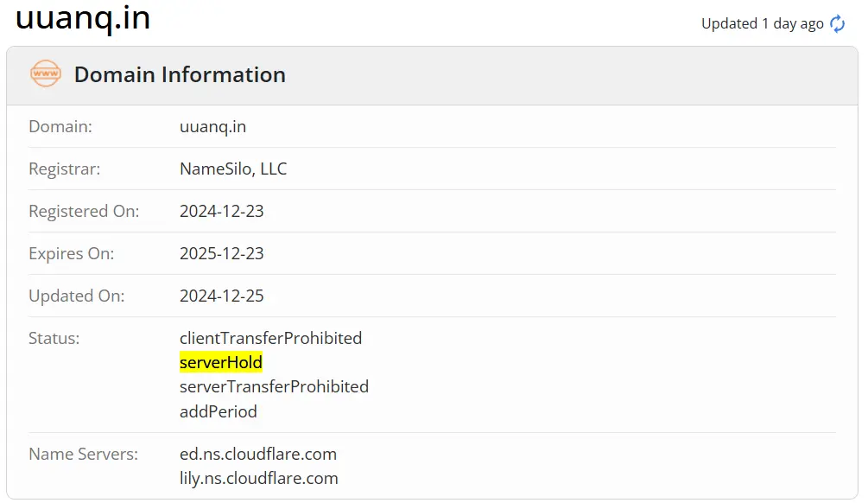
Task: Click the Name Servers label
Action: (x=83, y=454)
